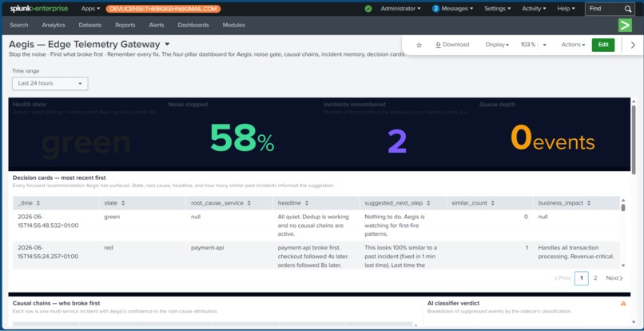Click the green Splunk arrow app icon

[x=625, y=25]
